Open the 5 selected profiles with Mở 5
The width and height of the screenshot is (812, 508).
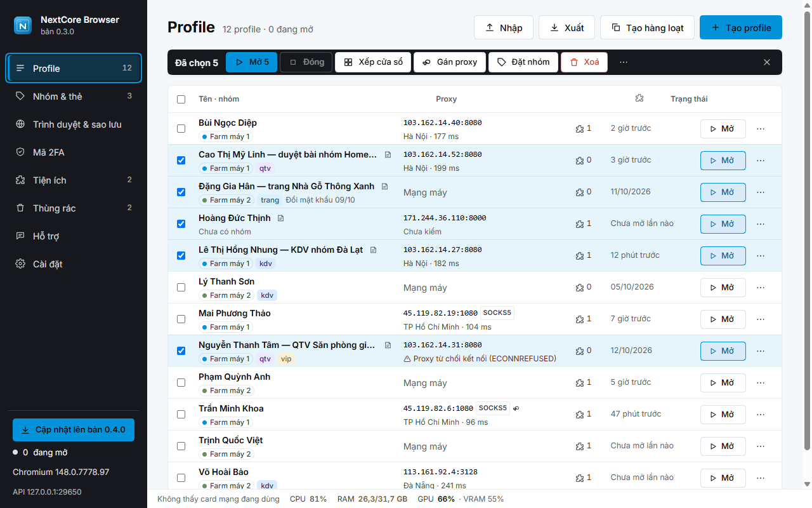[251, 62]
